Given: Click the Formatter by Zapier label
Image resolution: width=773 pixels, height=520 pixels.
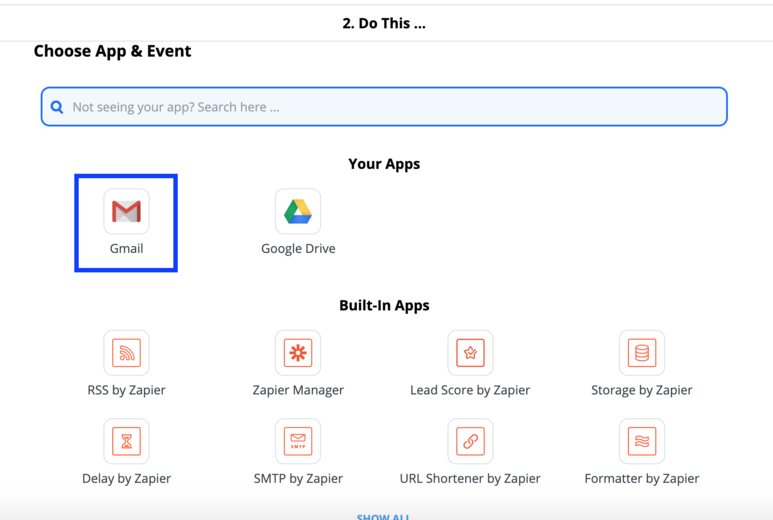Looking at the screenshot, I should 642,478.
